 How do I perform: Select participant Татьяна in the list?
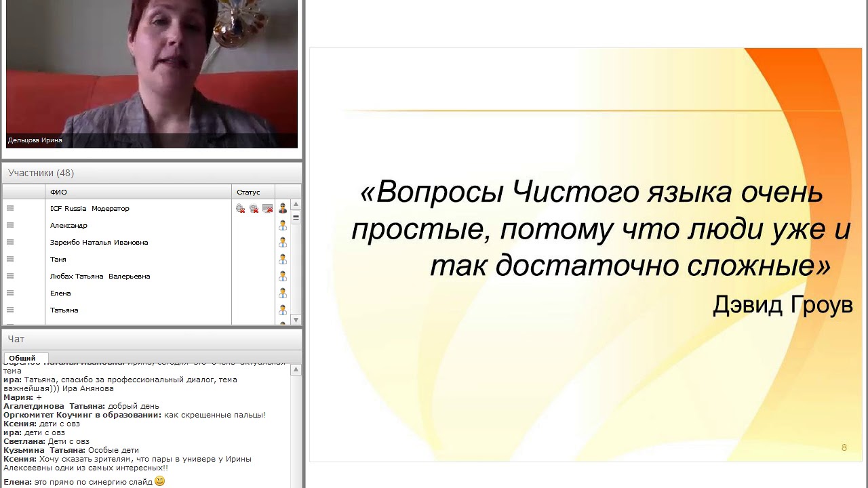(64, 310)
